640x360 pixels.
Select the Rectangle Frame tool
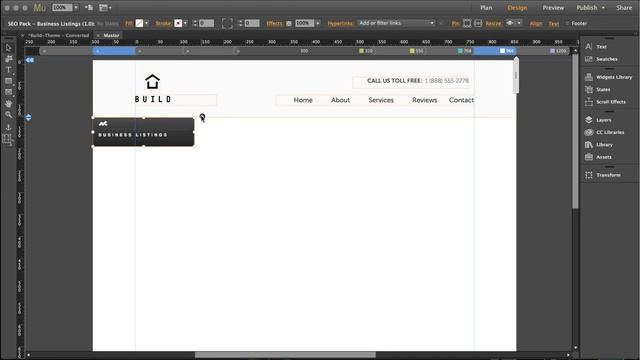[8, 92]
